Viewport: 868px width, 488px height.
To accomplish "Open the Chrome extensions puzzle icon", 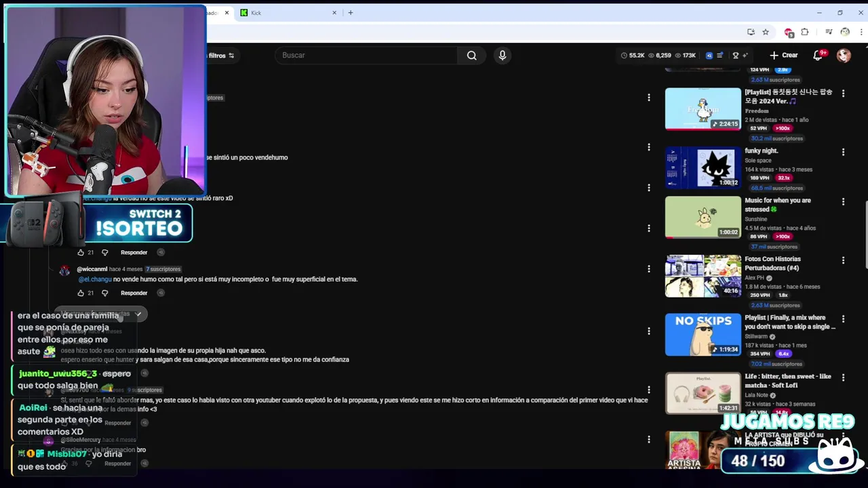I will coord(805,32).
